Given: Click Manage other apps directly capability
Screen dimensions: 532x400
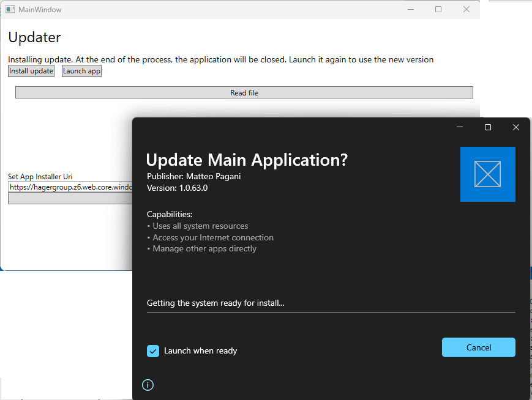Looking at the screenshot, I should (204, 249).
